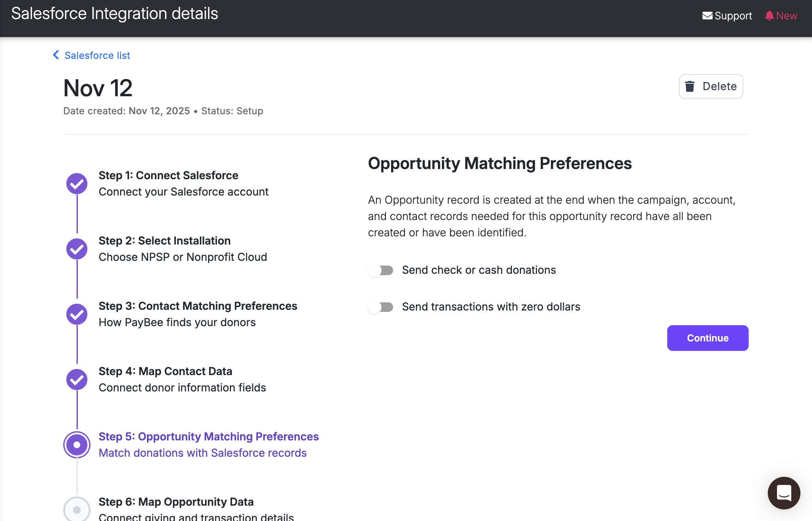Toggle Send transactions with zero dollars
This screenshot has width=812, height=521.
tap(381, 307)
